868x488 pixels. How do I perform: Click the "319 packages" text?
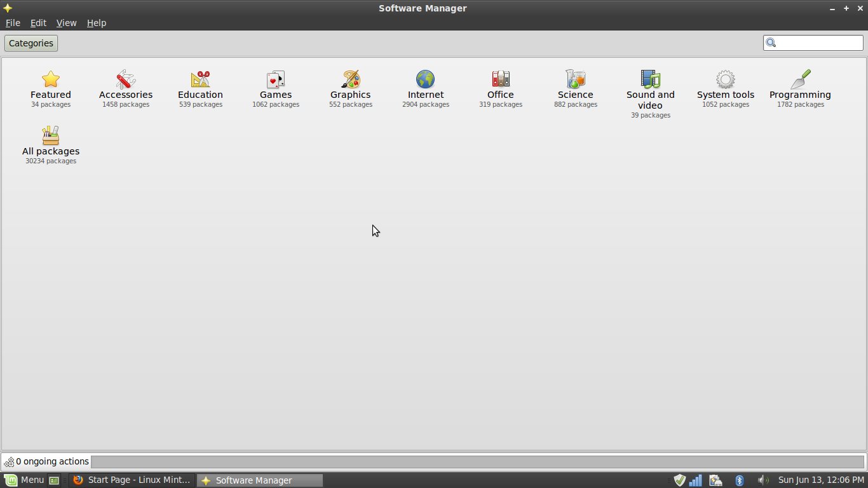tap(501, 105)
